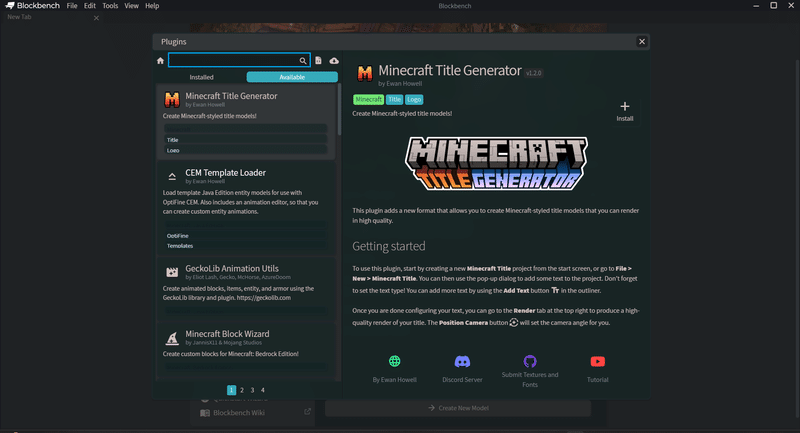Go to plugin list page 3
The width and height of the screenshot is (800, 433).
[x=252, y=390]
